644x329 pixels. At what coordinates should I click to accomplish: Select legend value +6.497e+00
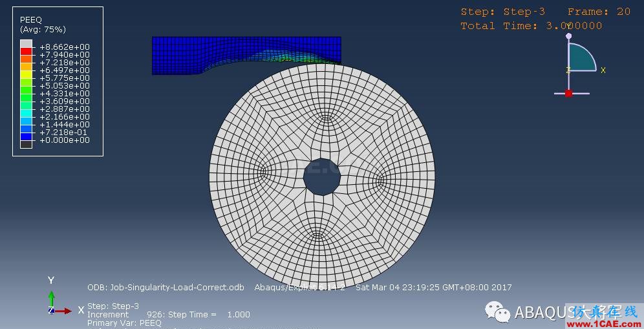65,70
